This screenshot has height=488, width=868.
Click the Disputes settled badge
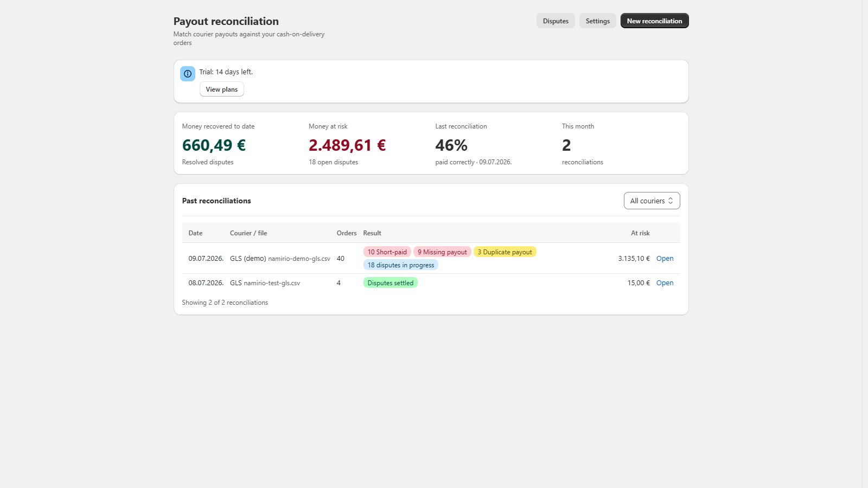pyautogui.click(x=390, y=283)
